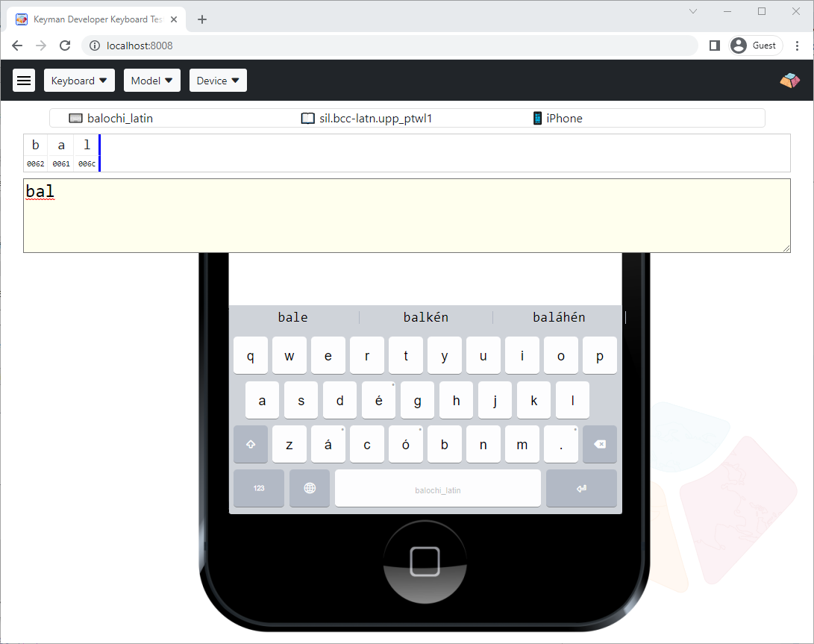This screenshot has width=814, height=644.
Task: Click the text area containing bal
Action: (x=407, y=216)
